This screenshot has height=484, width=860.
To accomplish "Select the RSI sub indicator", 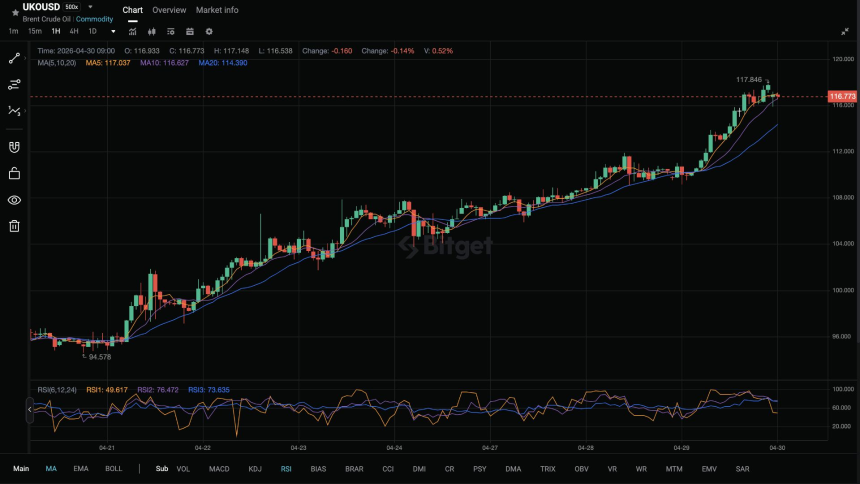I will (286, 469).
